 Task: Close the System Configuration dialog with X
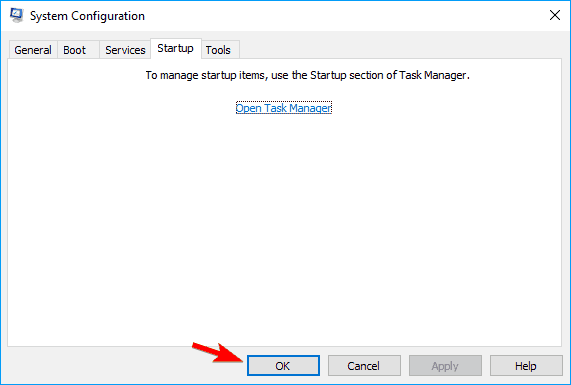pyautogui.click(x=555, y=15)
